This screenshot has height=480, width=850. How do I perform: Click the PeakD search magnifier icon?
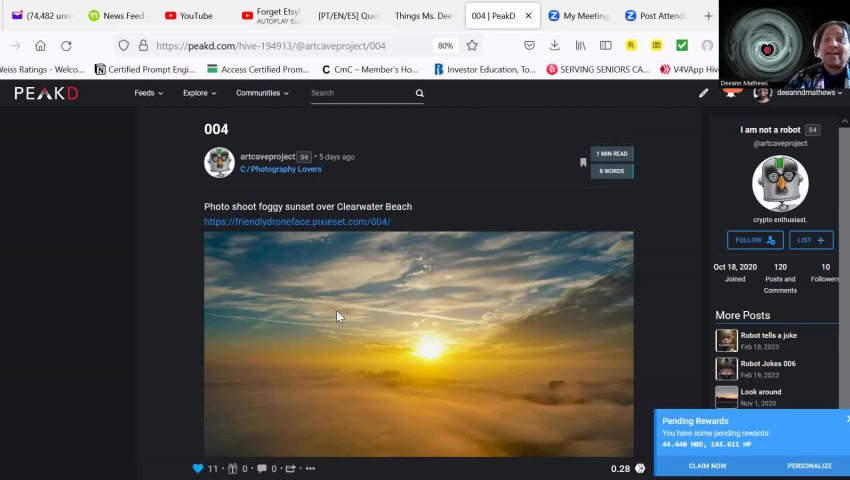click(420, 93)
